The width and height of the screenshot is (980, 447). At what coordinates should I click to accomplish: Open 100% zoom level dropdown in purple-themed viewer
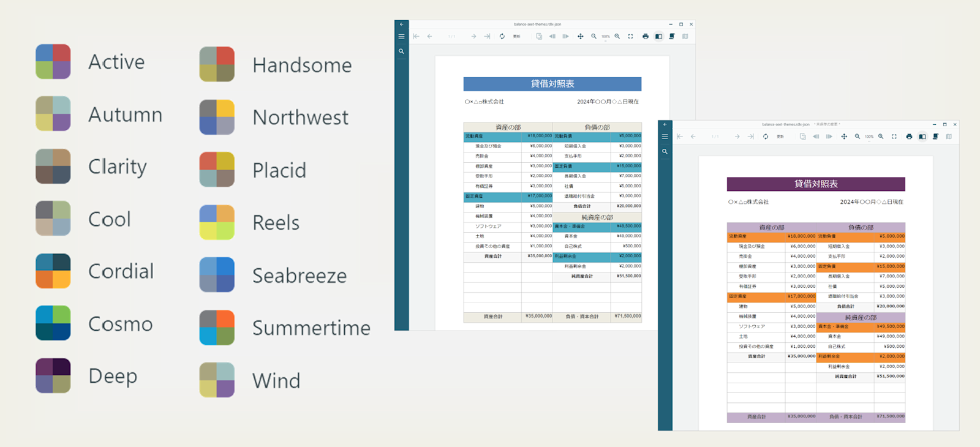869,137
